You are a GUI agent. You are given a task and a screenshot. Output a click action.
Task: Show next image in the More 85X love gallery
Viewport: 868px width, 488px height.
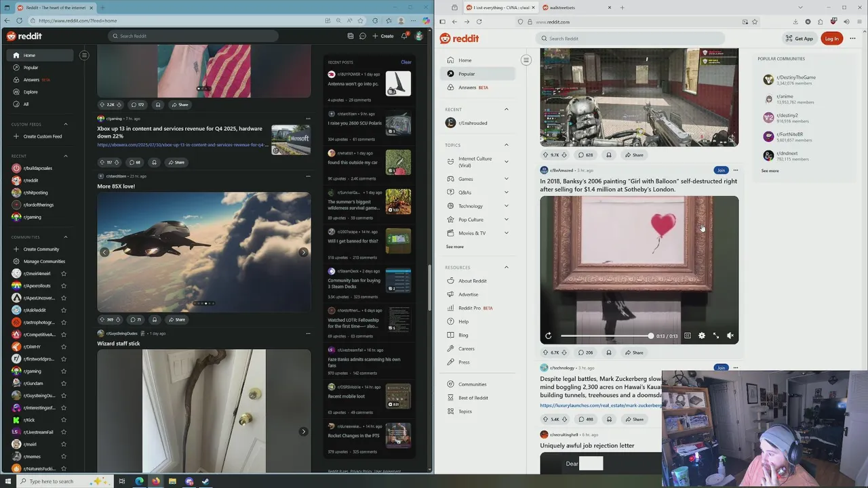pyautogui.click(x=303, y=252)
